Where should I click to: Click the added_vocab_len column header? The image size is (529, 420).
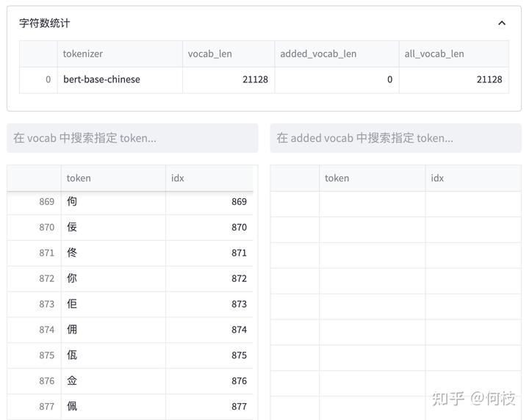click(x=337, y=54)
